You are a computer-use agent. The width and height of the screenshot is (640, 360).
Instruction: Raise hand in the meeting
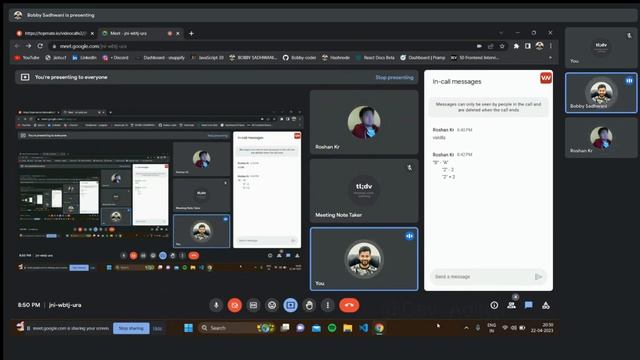coord(309,305)
